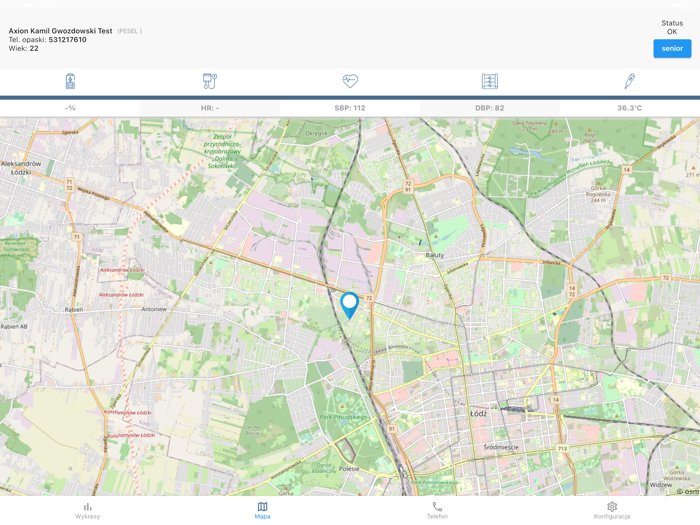Select the battery -% value
Screen dimensions: 700x525
coord(70,108)
